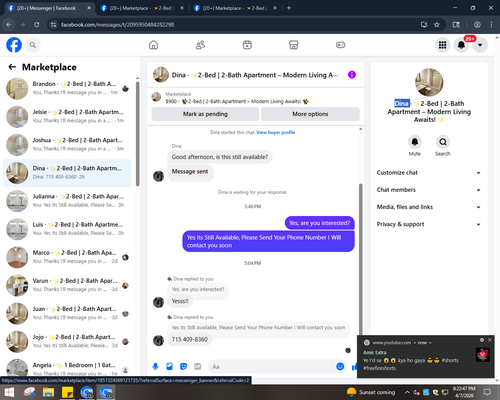Open the Joshua conversation

point(68,145)
